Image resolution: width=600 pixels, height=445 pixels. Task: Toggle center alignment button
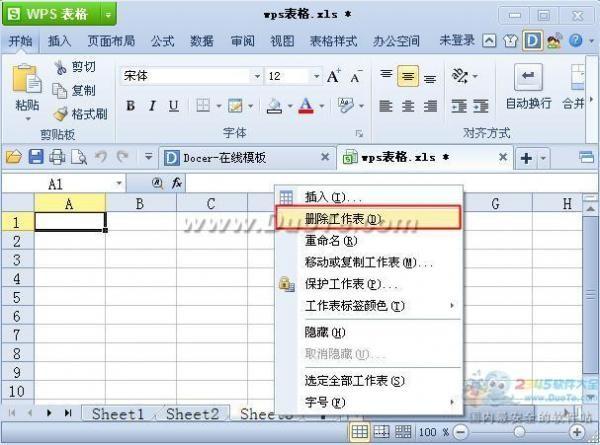click(x=408, y=76)
